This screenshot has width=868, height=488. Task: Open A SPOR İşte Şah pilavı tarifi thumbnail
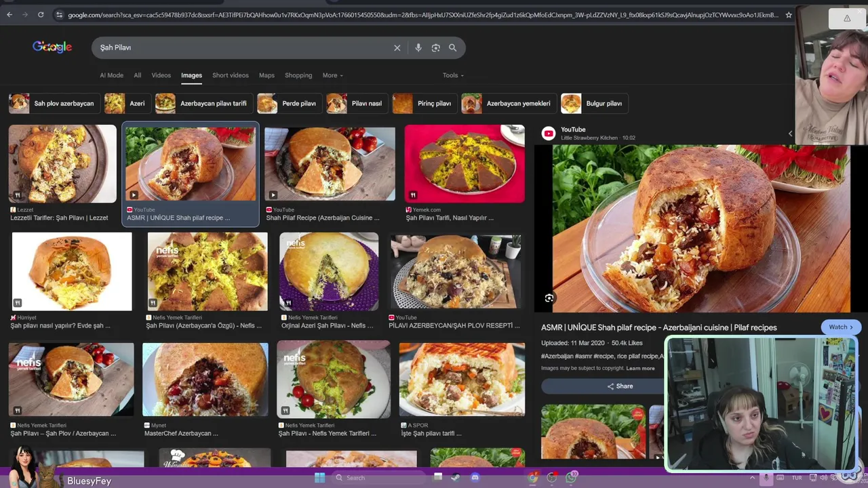[462, 380]
